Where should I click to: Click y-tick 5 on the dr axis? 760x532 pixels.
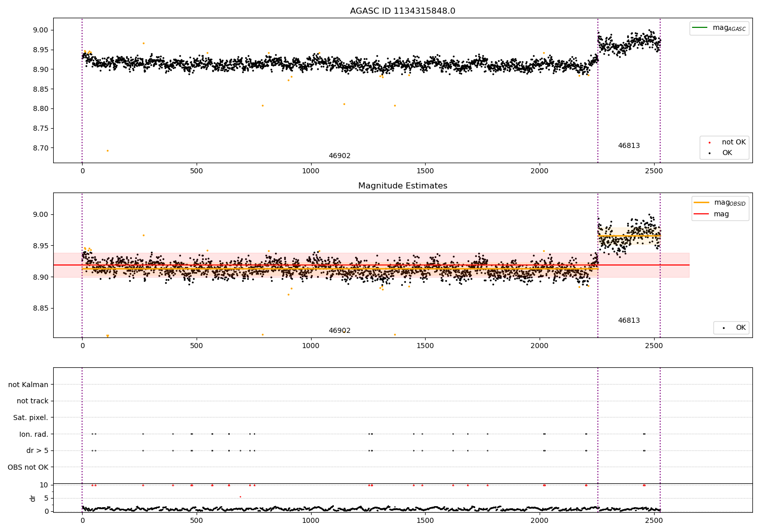coord(46,498)
